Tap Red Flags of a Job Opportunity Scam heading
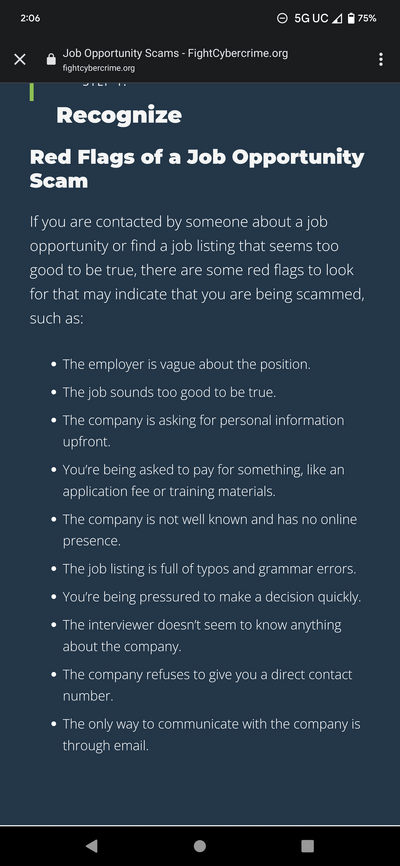The width and height of the screenshot is (400, 866). click(197, 168)
